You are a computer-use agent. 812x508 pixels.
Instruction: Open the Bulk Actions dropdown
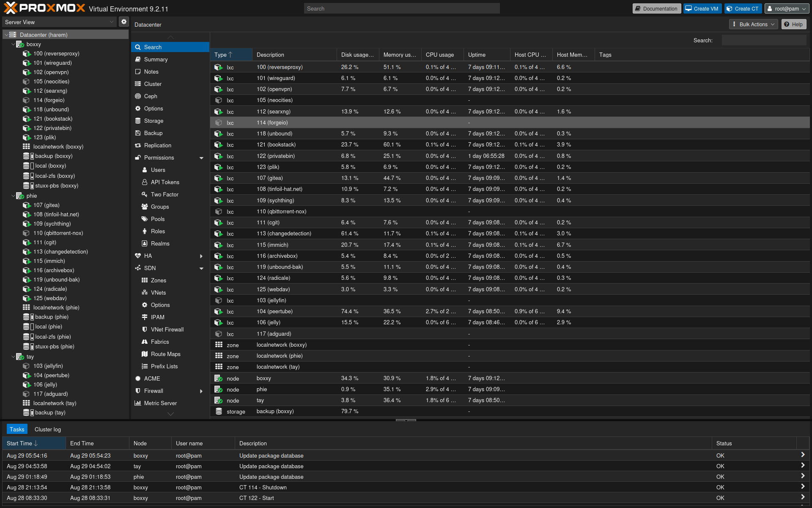[x=754, y=24]
